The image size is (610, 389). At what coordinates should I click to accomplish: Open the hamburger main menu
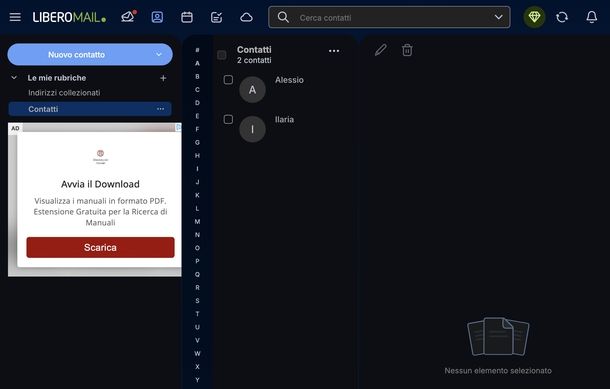click(15, 17)
